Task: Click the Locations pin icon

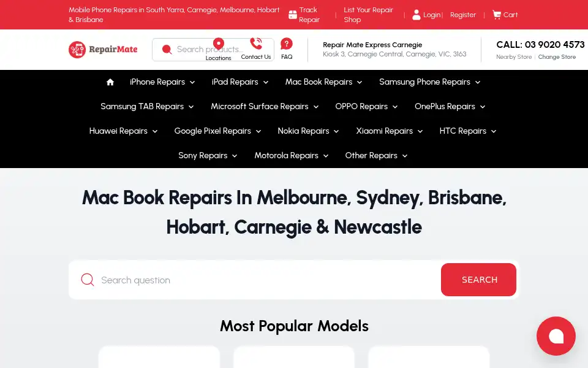Action: pos(218,44)
